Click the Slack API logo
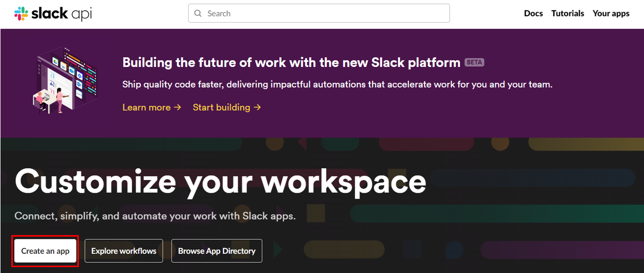The width and height of the screenshot is (644, 273). point(53,14)
